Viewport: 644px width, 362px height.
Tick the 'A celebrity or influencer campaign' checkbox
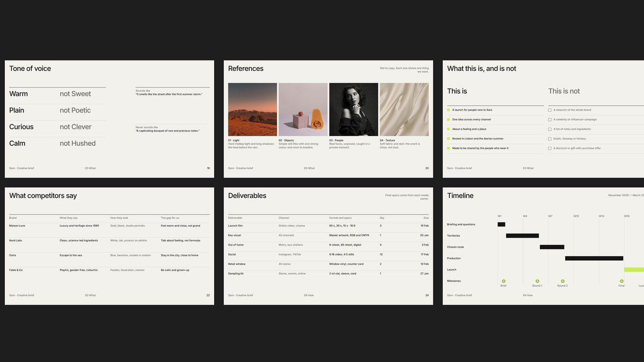[550, 120]
